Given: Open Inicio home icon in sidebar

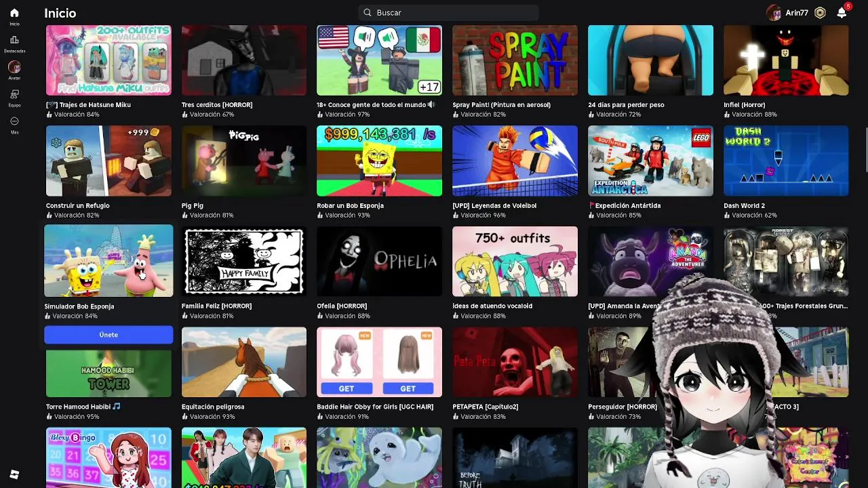Looking at the screenshot, I should coord(14,13).
